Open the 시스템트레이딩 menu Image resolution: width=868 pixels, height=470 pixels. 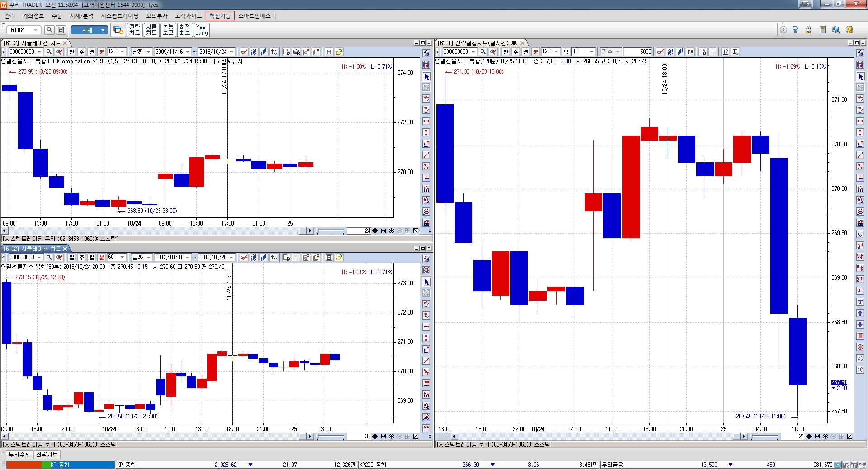coord(119,16)
